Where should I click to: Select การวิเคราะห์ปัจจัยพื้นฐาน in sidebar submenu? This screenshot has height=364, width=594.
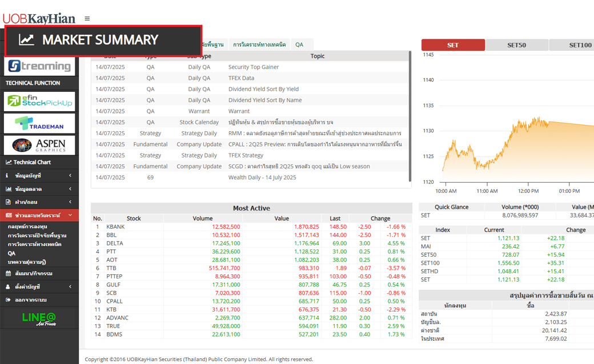(x=37, y=236)
